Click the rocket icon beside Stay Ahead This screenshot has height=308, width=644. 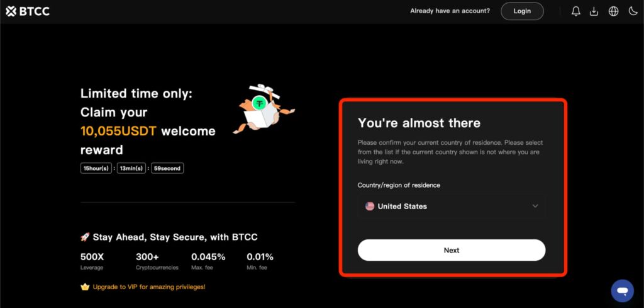85,237
